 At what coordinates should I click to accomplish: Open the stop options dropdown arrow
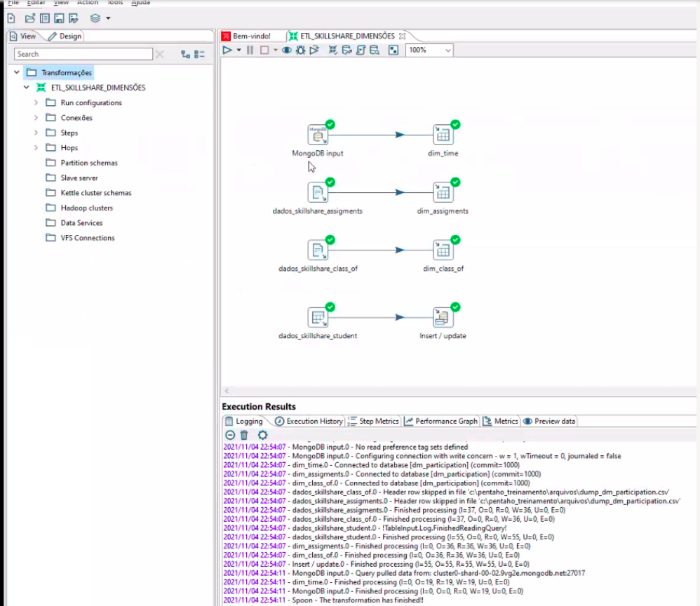coord(276,50)
